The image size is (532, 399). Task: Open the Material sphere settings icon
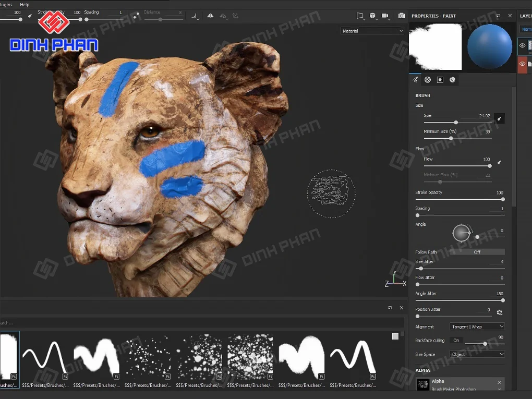452,80
